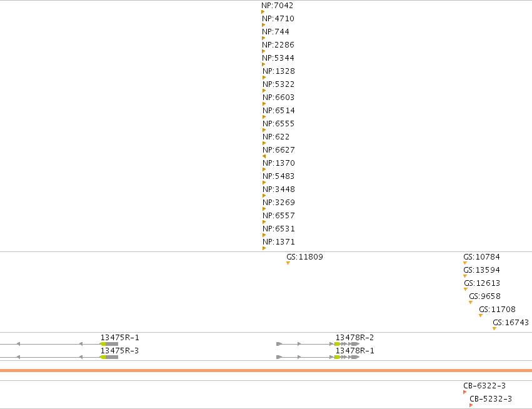Click the GS:9658 triangle marker
The height and width of the screenshot is (409, 532).
[471, 303]
